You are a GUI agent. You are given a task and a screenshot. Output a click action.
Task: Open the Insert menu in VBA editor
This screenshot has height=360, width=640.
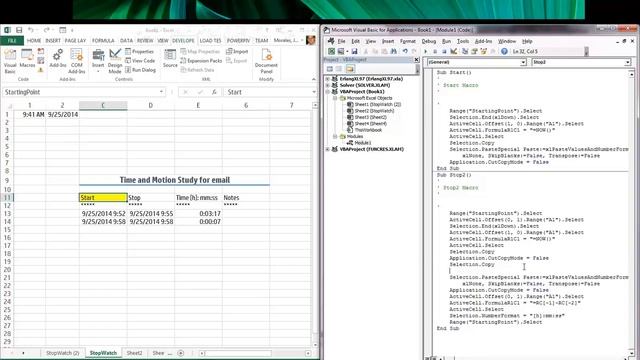pyautogui.click(x=388, y=41)
